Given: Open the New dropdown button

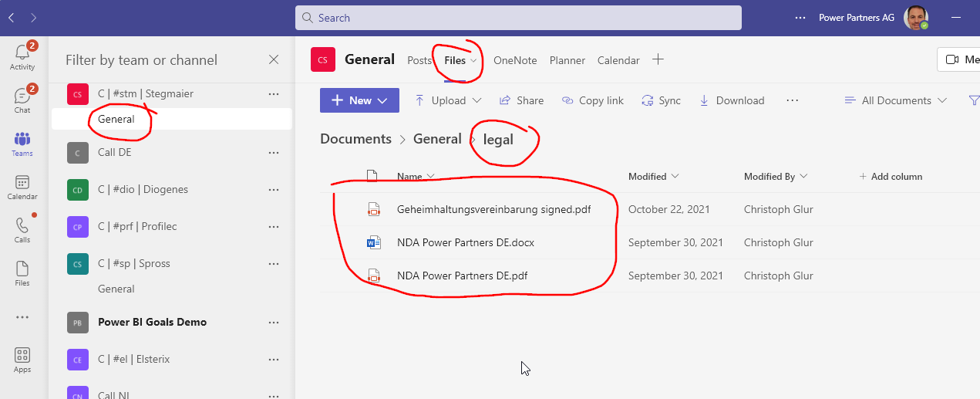Looking at the screenshot, I should [x=359, y=100].
